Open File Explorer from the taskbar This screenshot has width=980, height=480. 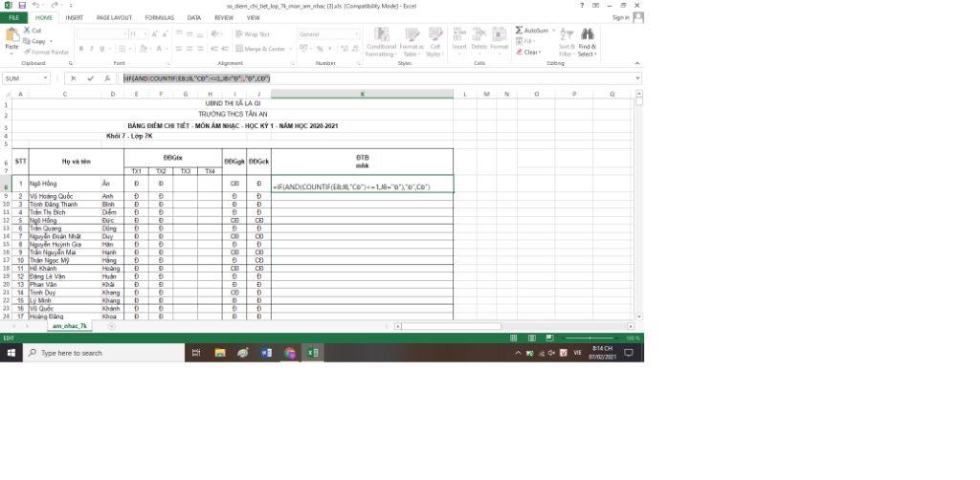[220, 353]
